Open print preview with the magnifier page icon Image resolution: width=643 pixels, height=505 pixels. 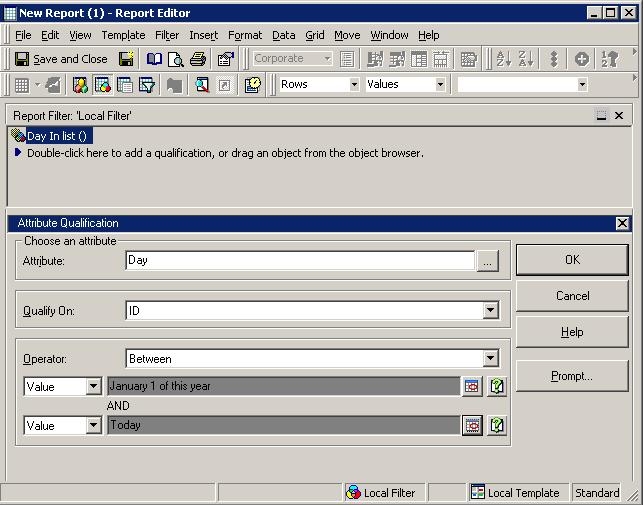(176, 59)
